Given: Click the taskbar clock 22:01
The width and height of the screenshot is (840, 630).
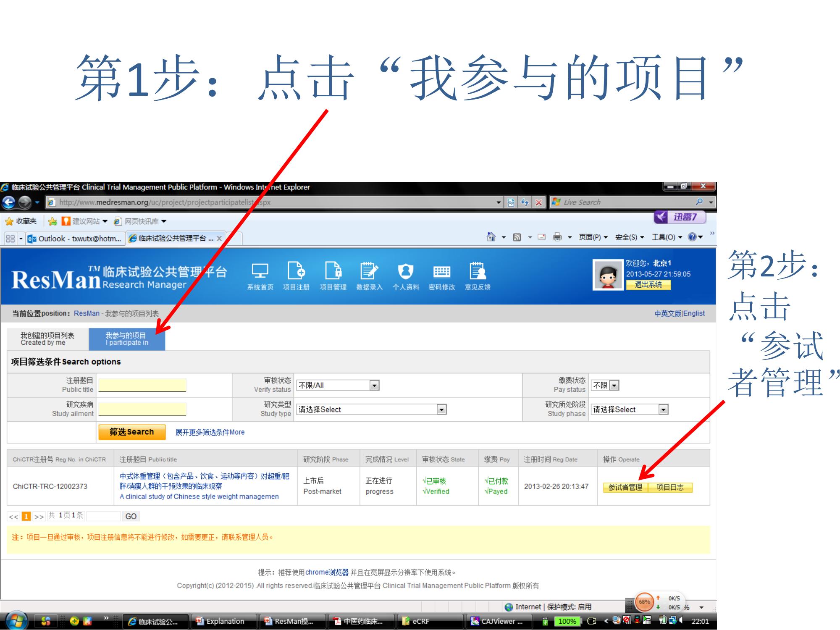Looking at the screenshot, I should 700,621.
